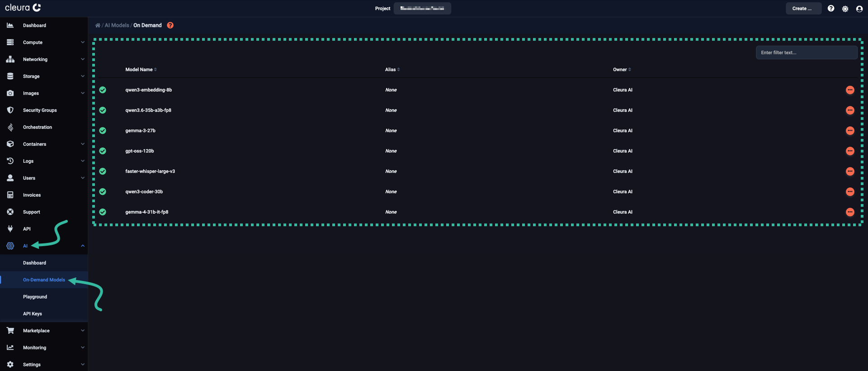Click the API plug icon
Image resolution: width=868 pixels, height=371 pixels.
(x=10, y=229)
